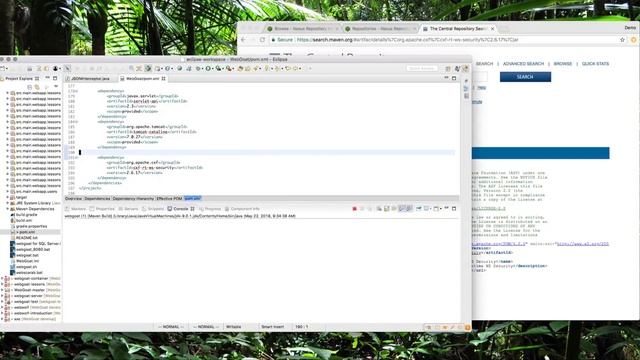640x360 pixels.
Task: Open Project Explorer view menu dropdown
Action: coord(56,87)
